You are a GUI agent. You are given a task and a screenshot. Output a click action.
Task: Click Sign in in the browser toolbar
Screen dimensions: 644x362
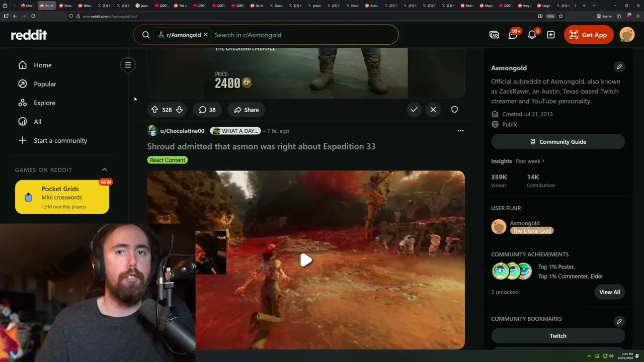[x=604, y=16]
